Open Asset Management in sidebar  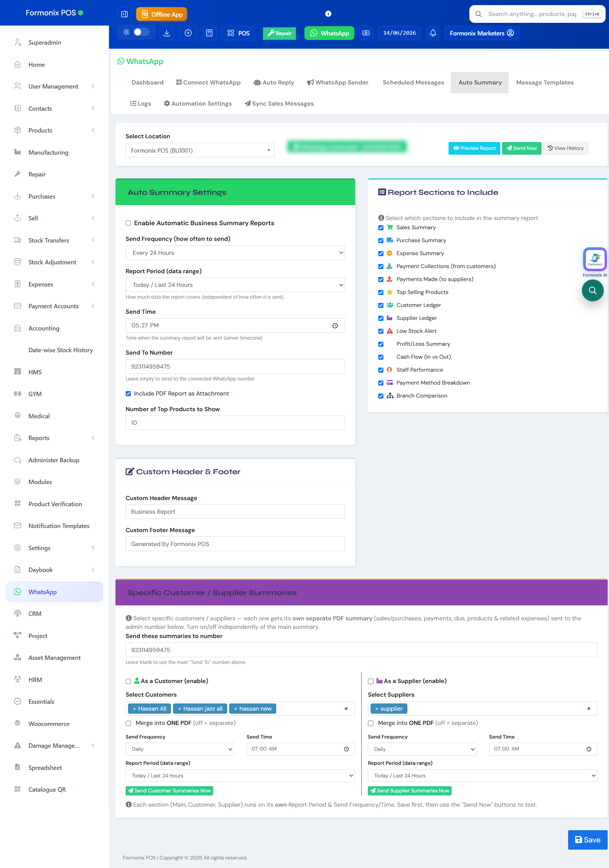coord(54,658)
